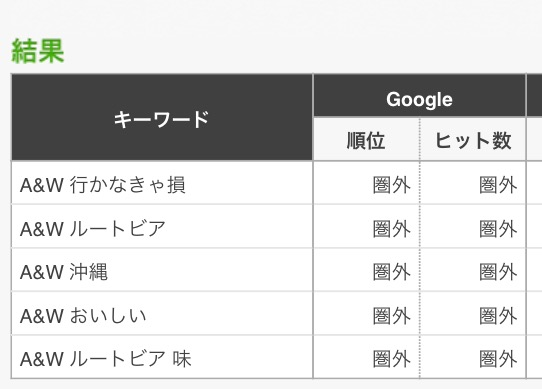This screenshot has width=542, height=389.
Task: Select the キーワード column header
Action: [x=162, y=118]
